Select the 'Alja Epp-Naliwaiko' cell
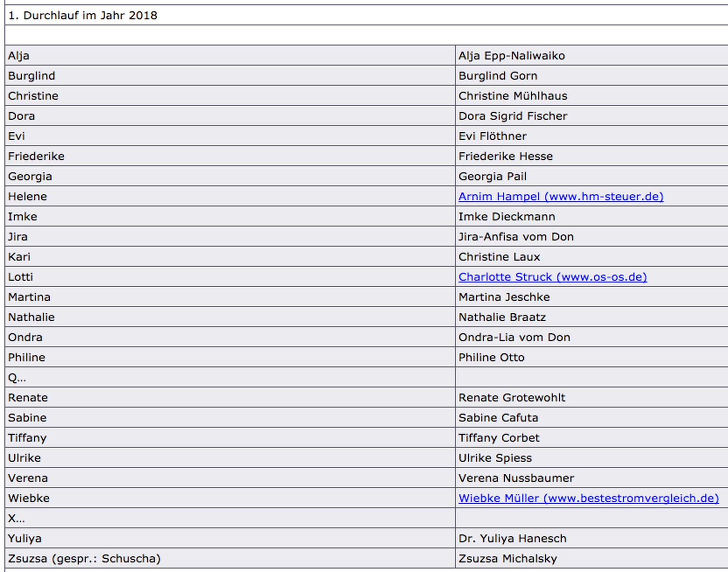 (x=511, y=56)
